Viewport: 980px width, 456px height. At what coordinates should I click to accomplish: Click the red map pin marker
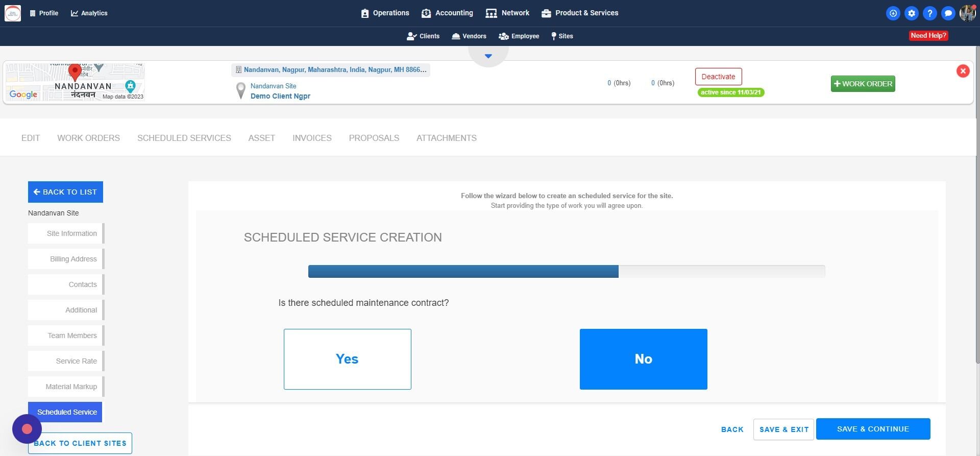[75, 71]
